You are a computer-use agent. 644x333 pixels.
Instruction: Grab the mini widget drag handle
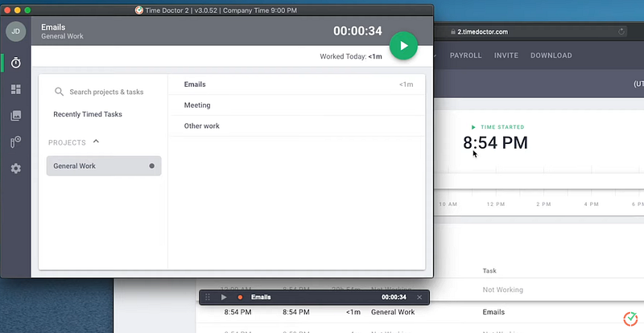point(208,298)
